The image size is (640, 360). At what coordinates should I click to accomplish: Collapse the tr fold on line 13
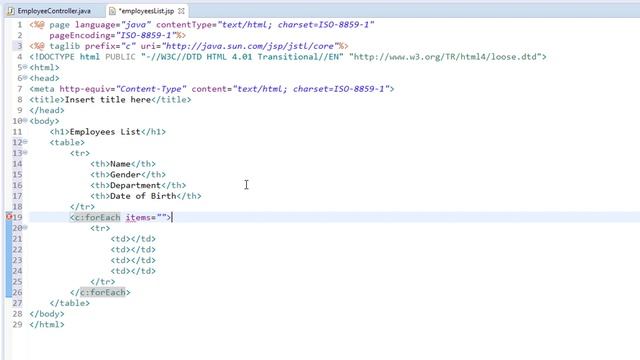25,152
